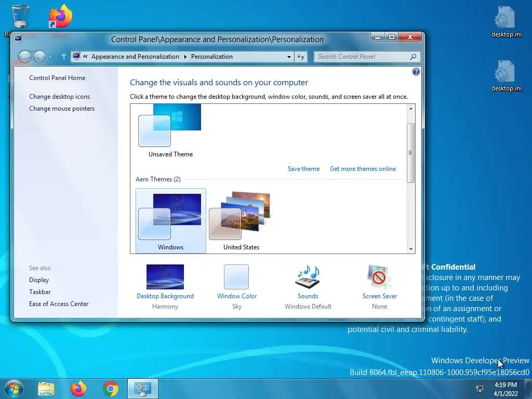Open Control Panel Home link

57,78
